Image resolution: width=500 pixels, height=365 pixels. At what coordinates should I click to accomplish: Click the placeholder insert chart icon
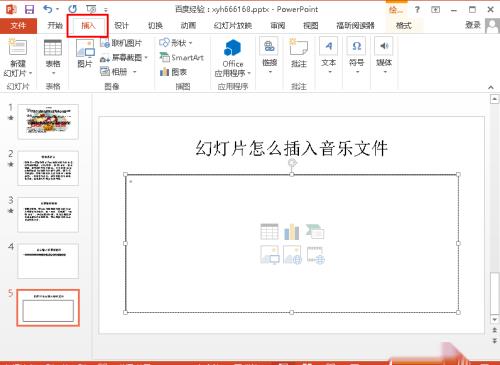[292, 232]
